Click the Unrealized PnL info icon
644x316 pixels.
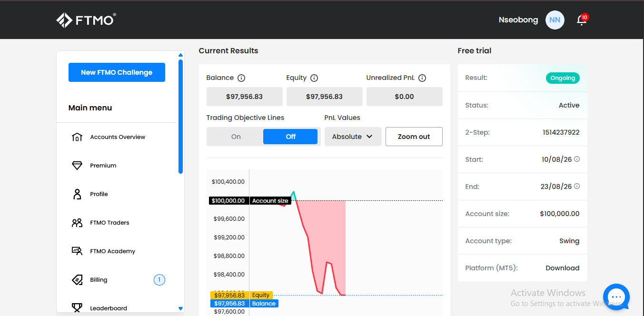pos(422,78)
